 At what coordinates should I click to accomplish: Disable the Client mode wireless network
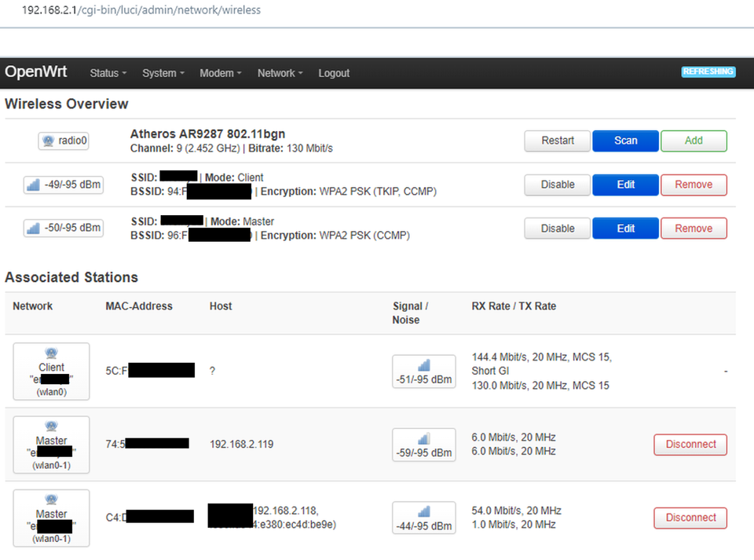(558, 185)
